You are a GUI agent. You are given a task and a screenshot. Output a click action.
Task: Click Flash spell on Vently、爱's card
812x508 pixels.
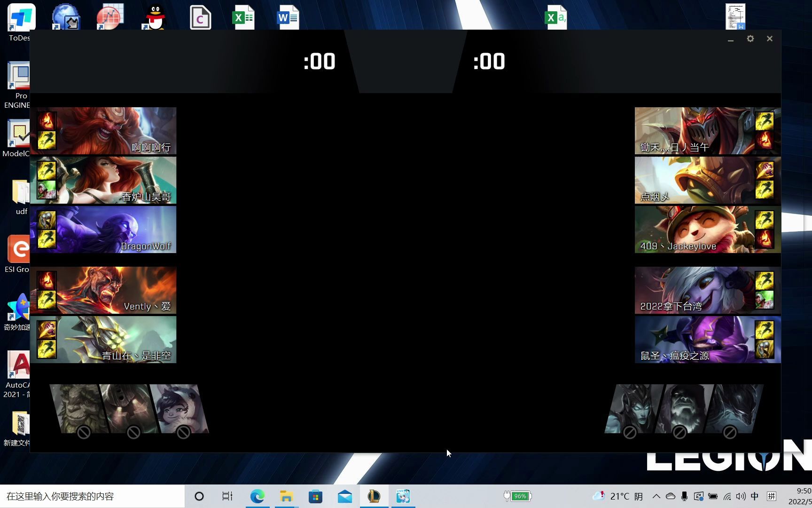click(x=47, y=300)
